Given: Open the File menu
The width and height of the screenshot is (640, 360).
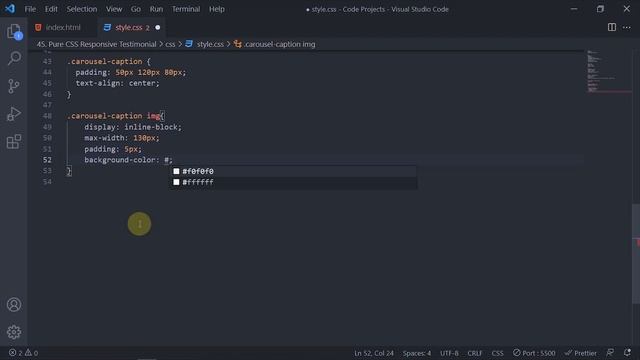Looking at the screenshot, I should click(x=30, y=9).
